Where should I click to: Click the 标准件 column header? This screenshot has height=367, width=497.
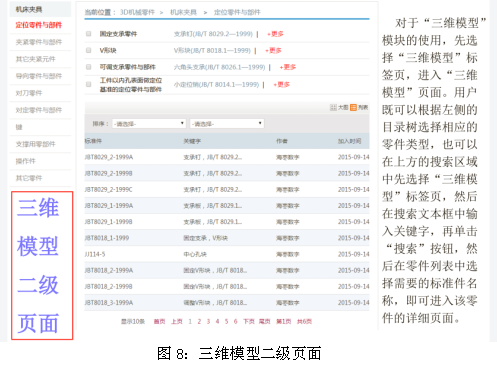(93, 141)
